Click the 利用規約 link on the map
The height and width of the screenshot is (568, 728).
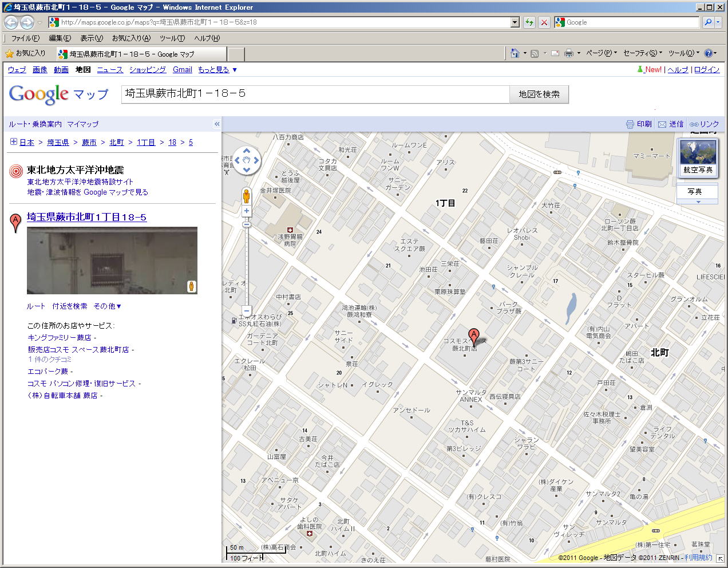698,558
